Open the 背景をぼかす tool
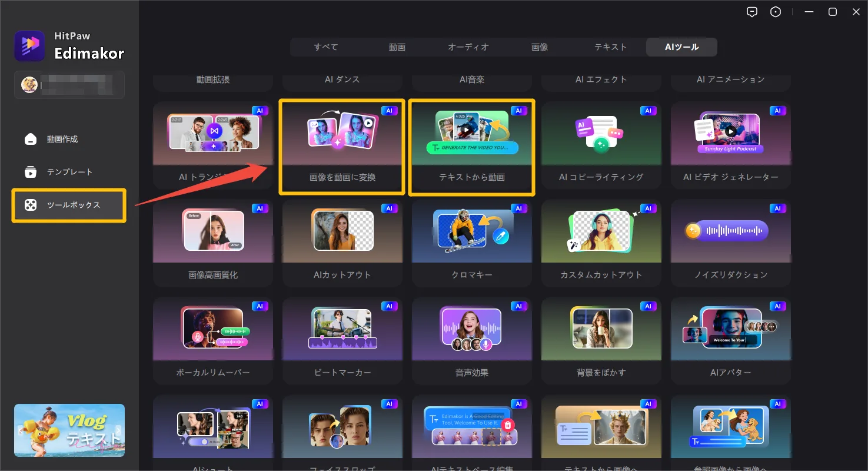The width and height of the screenshot is (868, 471). tap(601, 341)
